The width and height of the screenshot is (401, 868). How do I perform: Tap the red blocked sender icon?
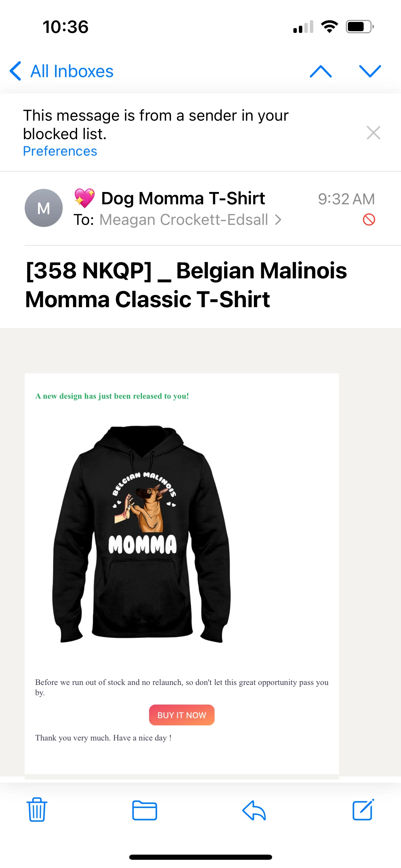pyautogui.click(x=369, y=219)
